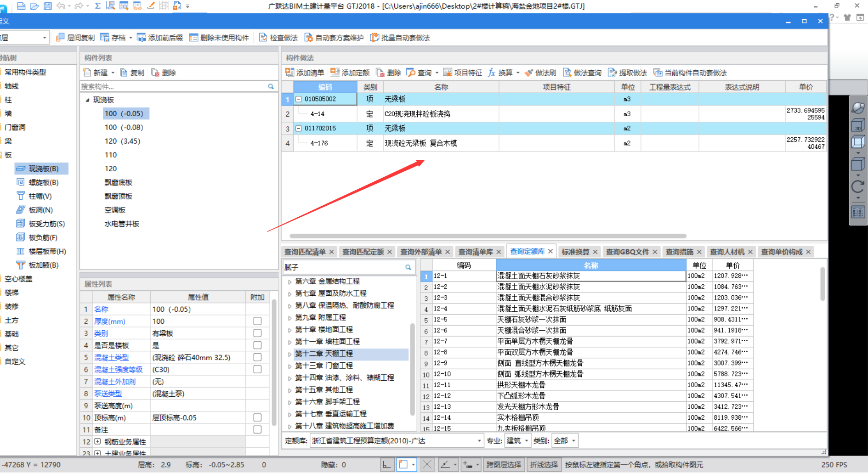Close the 查询定额库 tab
868x473 pixels.
point(550,251)
